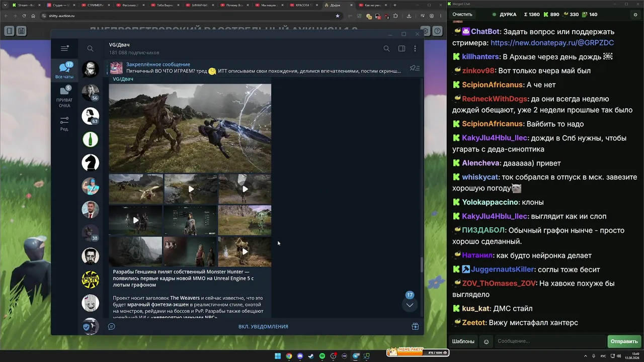Click 'ВКЛ. УВЕДОМЛЕНИЯ' to unmute the channel
Screen dimensions: 644x362
tap(263, 326)
